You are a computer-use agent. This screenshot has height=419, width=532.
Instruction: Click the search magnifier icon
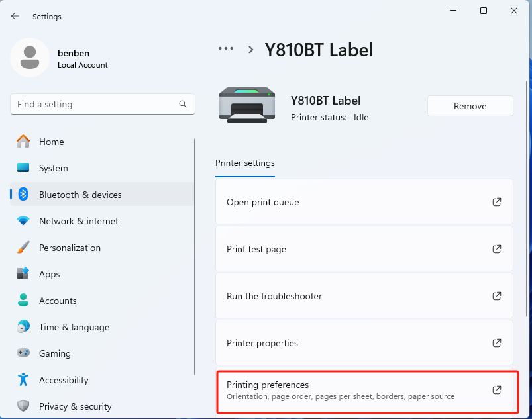[183, 104]
